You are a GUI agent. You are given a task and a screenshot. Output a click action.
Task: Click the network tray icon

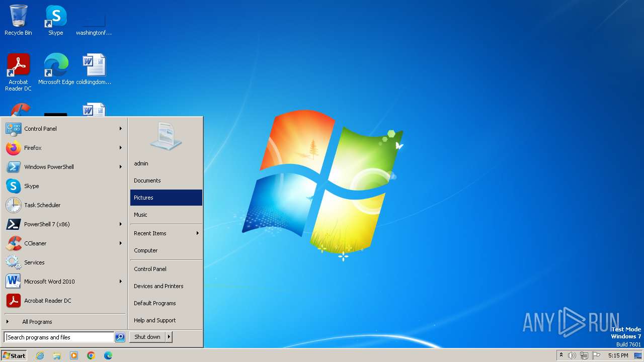click(x=584, y=355)
